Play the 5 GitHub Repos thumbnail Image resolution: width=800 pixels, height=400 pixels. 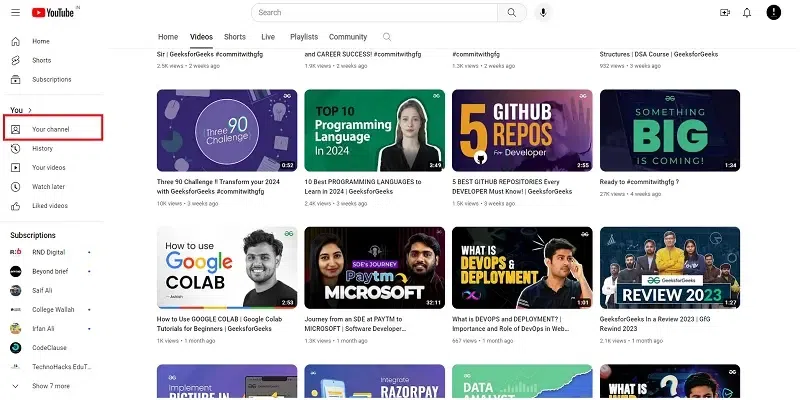coord(522,131)
